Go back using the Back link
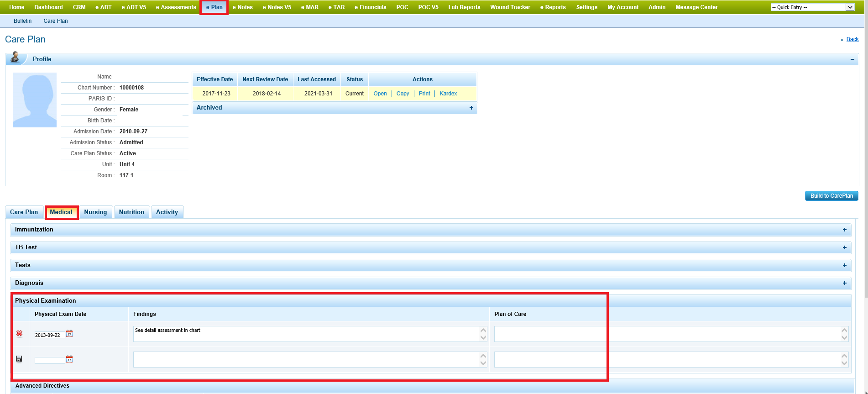This screenshot has height=394, width=868. click(852, 39)
